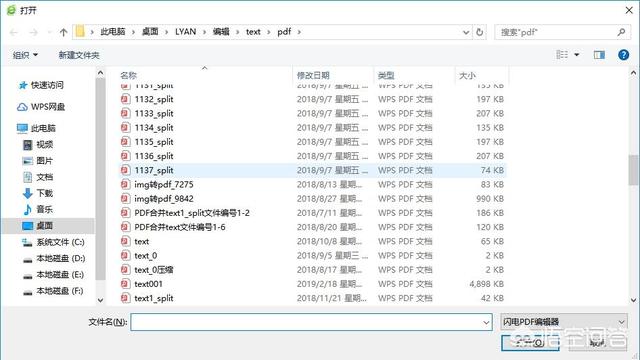Select 快速访问 in sidebar

coord(41,85)
